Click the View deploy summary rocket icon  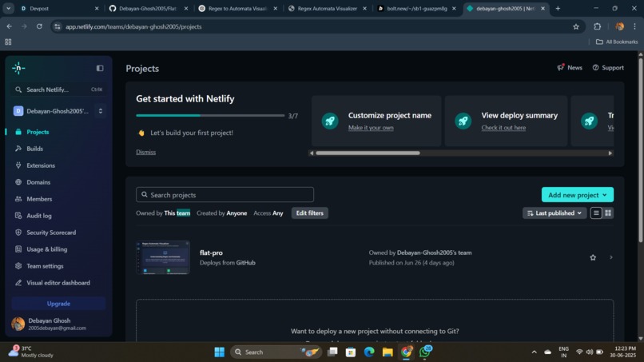pyautogui.click(x=463, y=121)
